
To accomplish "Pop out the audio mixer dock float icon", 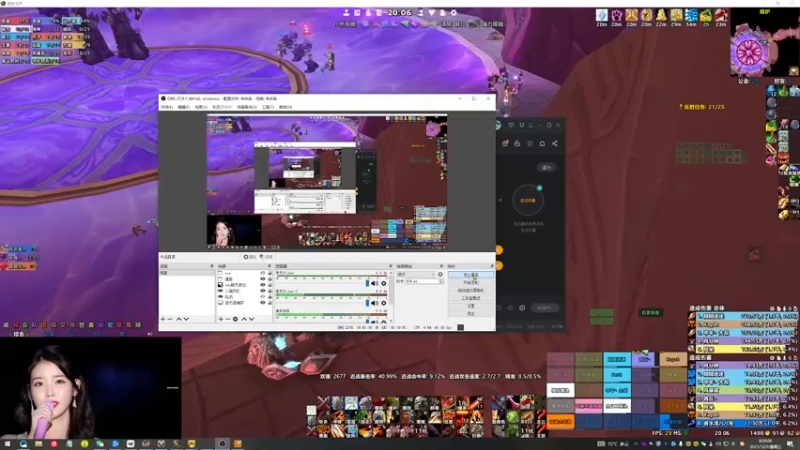I will pos(391,266).
